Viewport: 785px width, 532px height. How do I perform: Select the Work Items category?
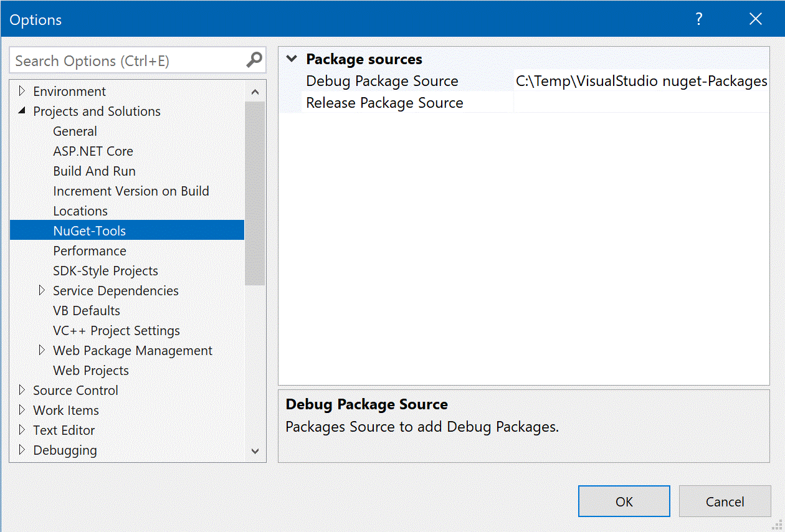click(65, 410)
